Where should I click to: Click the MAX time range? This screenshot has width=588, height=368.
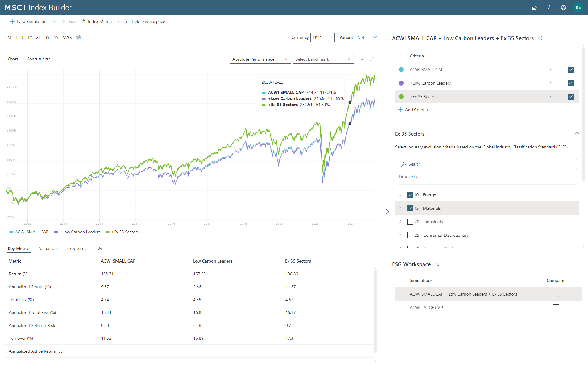pos(67,37)
